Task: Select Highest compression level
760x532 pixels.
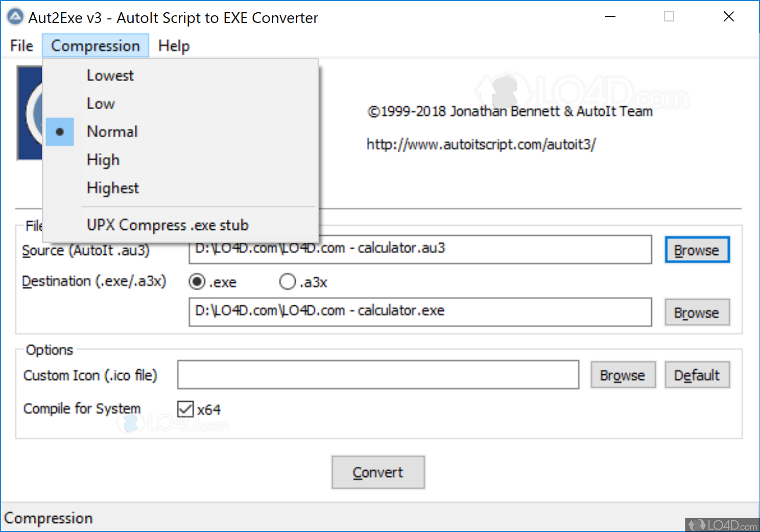Action: 113,188
